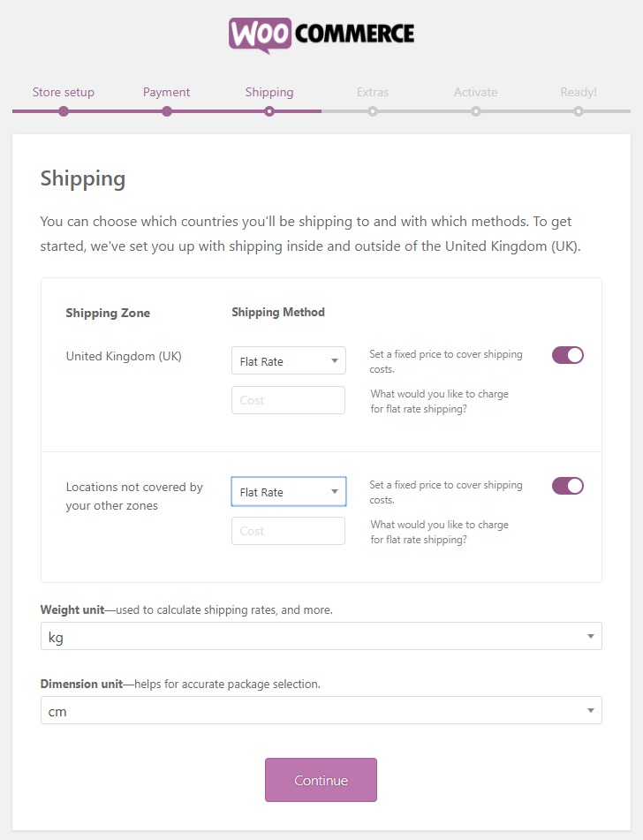Image resolution: width=643 pixels, height=840 pixels.
Task: Click Cost field for locations not covered
Action: click(288, 531)
